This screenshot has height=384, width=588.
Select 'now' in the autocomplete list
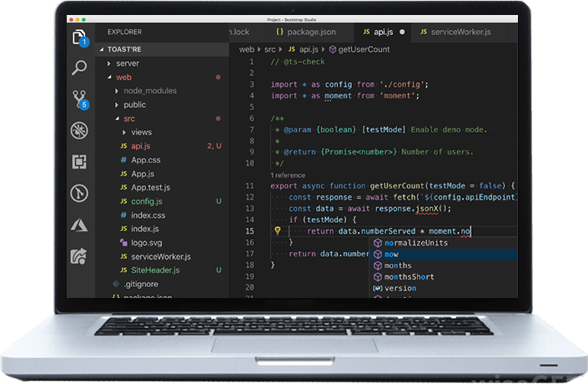click(391, 254)
